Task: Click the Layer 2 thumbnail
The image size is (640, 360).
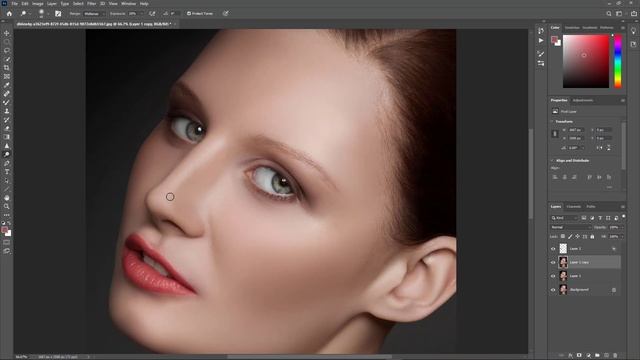Action: tap(563, 249)
